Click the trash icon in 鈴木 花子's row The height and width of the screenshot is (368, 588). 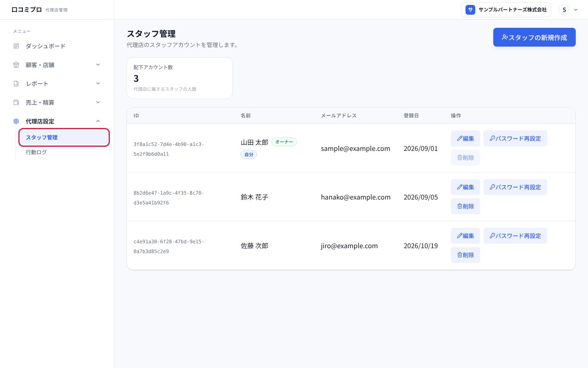[x=460, y=206]
